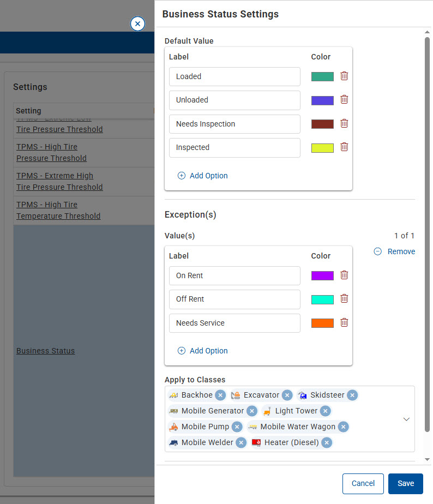This screenshot has height=504, width=433.
Task: Select the Light Tower chip label
Action: click(296, 411)
